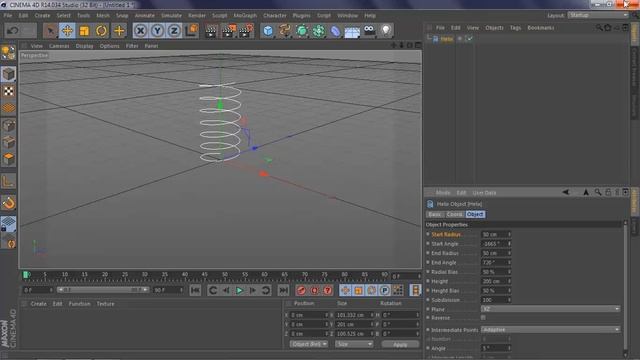Open the Simulate menu
The width and height of the screenshot is (640, 360).
(171, 16)
